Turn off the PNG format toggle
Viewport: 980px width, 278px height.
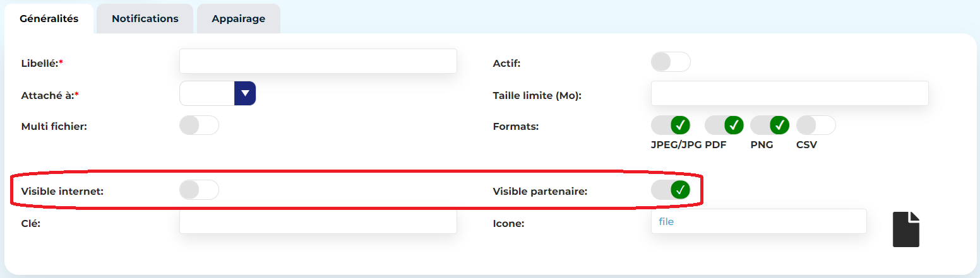point(770,125)
